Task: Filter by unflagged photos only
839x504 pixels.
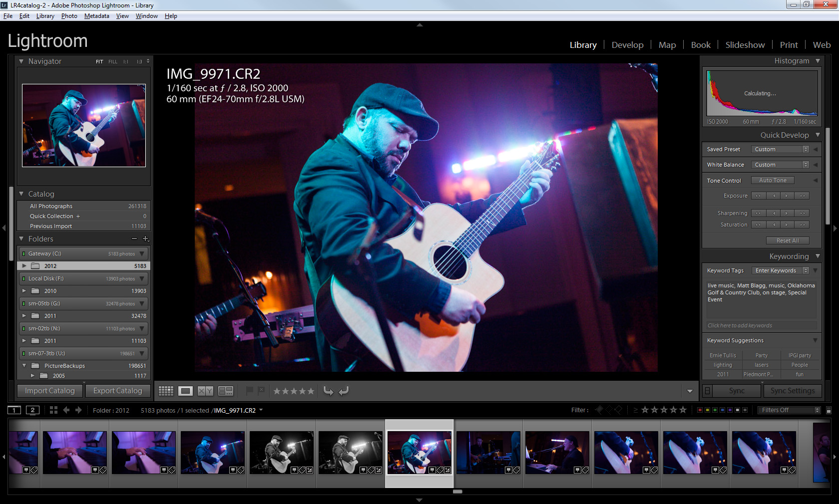Action: pos(609,410)
